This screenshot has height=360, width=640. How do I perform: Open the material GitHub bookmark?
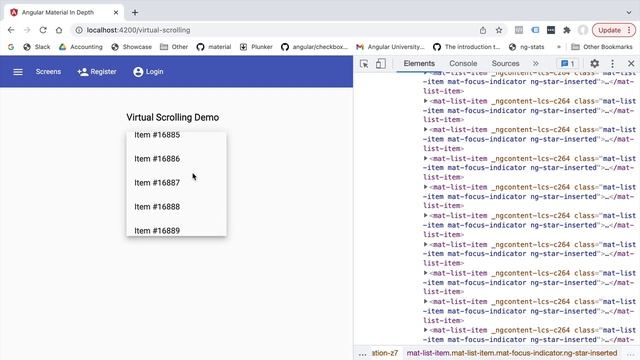click(214, 47)
